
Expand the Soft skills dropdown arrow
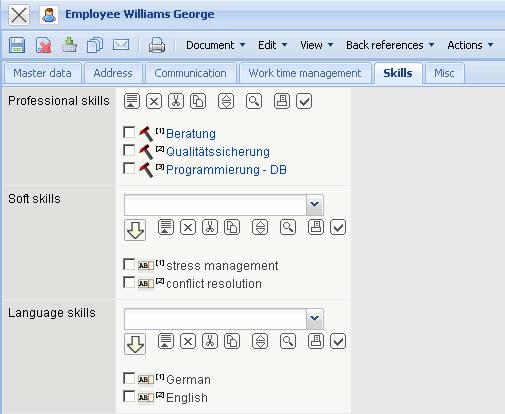click(x=315, y=205)
